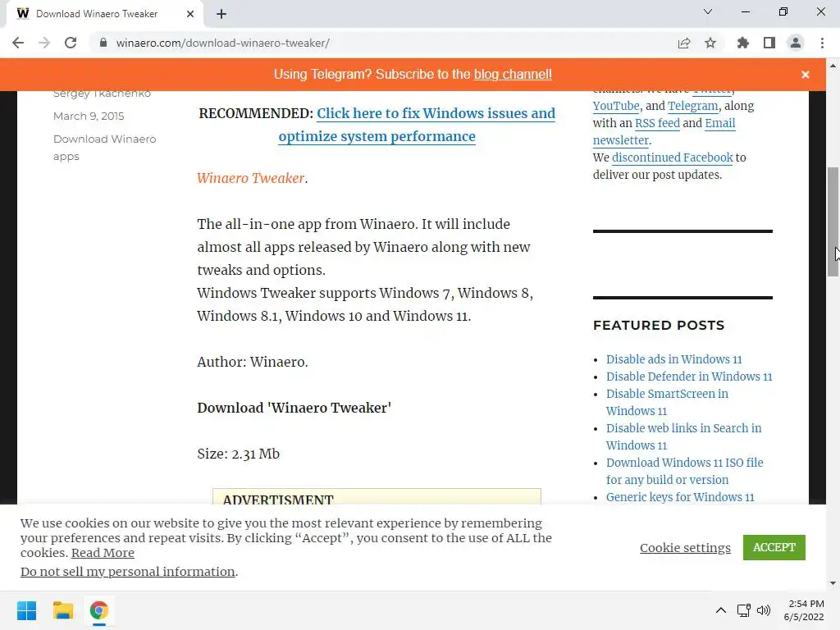This screenshot has width=840, height=630.
Task: Open Chrome extensions puzzle icon
Action: point(743,43)
